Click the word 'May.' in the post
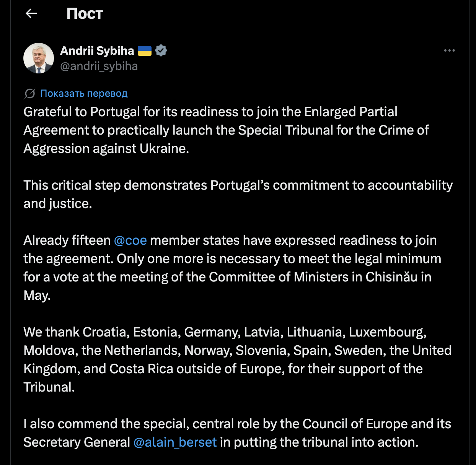 pos(37,295)
